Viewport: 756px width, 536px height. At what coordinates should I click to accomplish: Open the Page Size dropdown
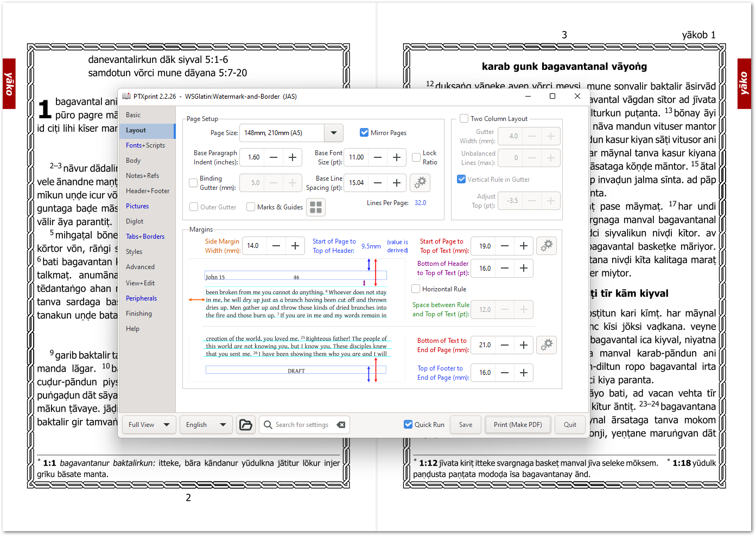click(333, 132)
